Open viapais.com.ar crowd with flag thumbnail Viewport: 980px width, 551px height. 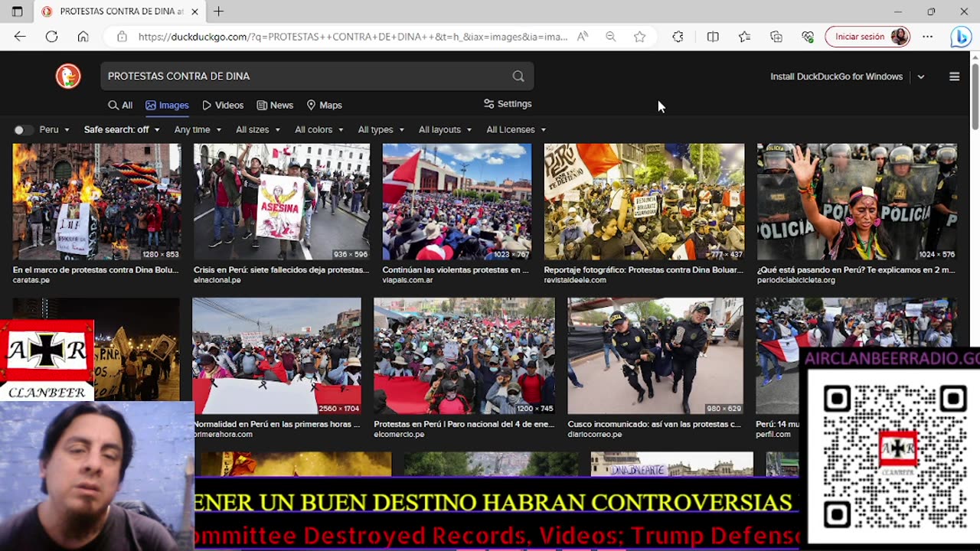pos(457,202)
